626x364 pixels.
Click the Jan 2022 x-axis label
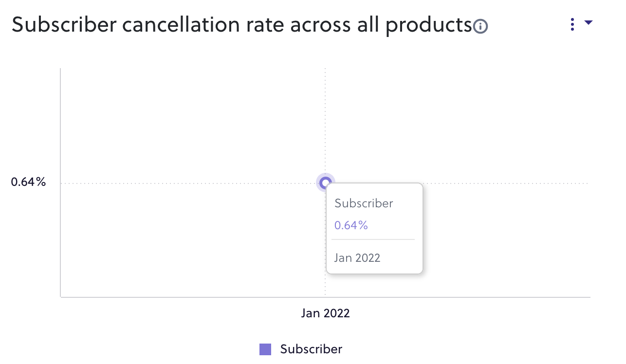[325, 313]
